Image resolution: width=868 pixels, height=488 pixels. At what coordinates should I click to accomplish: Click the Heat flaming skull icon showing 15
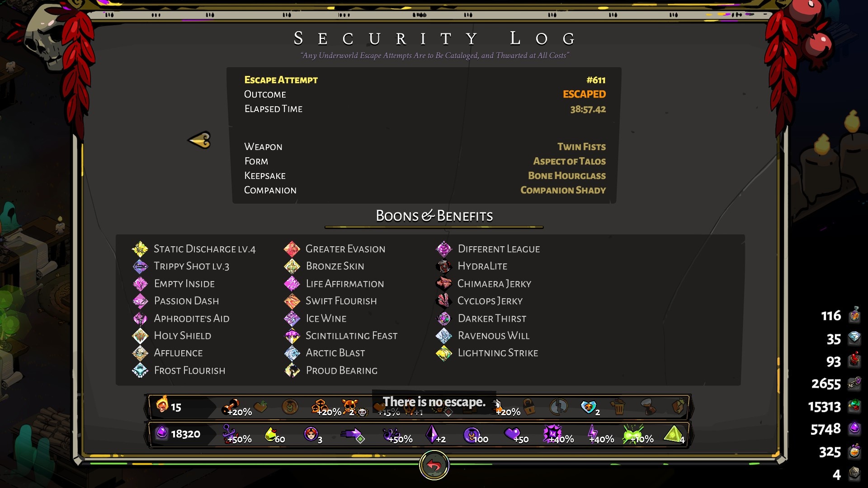[x=162, y=405]
